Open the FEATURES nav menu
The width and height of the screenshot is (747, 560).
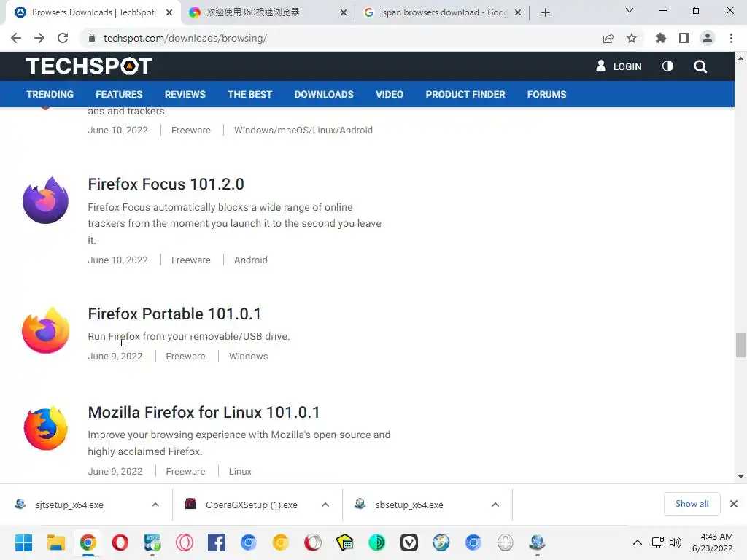119,94
